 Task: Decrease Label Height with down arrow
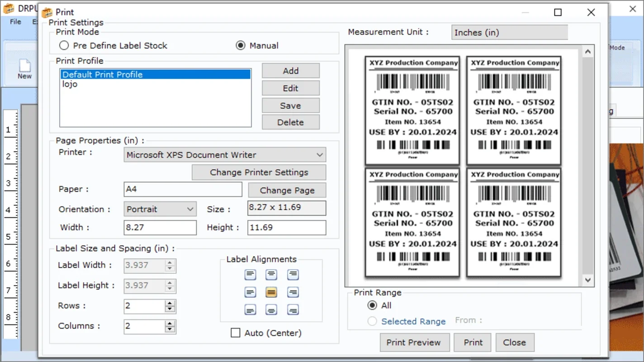point(170,289)
